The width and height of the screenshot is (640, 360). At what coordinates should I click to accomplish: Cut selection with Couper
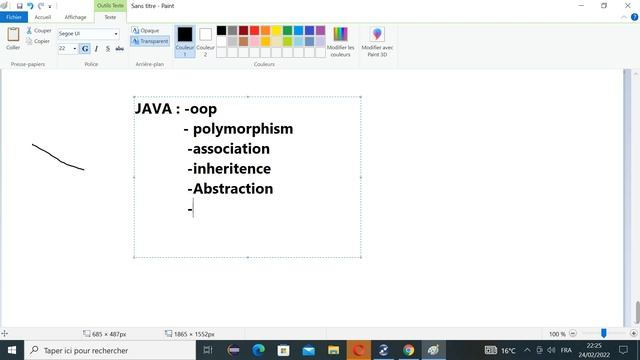coord(39,31)
